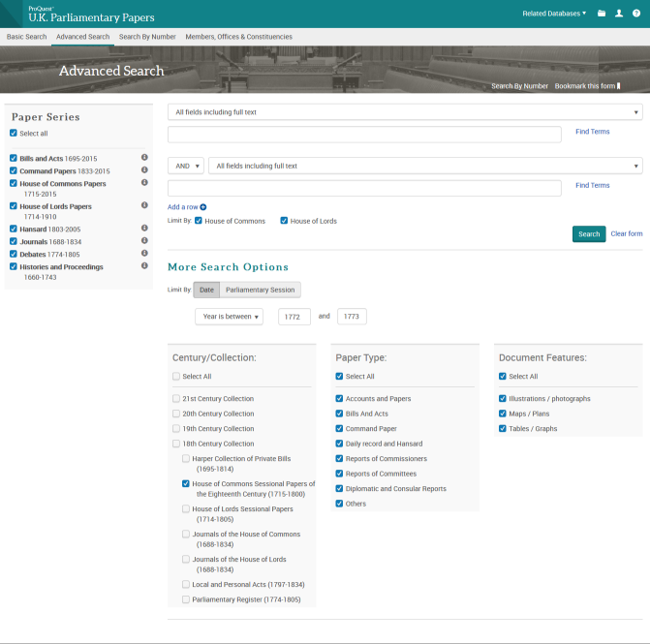The height and width of the screenshot is (644, 650).
Task: Click the Clear form link
Action: pyautogui.click(x=627, y=233)
